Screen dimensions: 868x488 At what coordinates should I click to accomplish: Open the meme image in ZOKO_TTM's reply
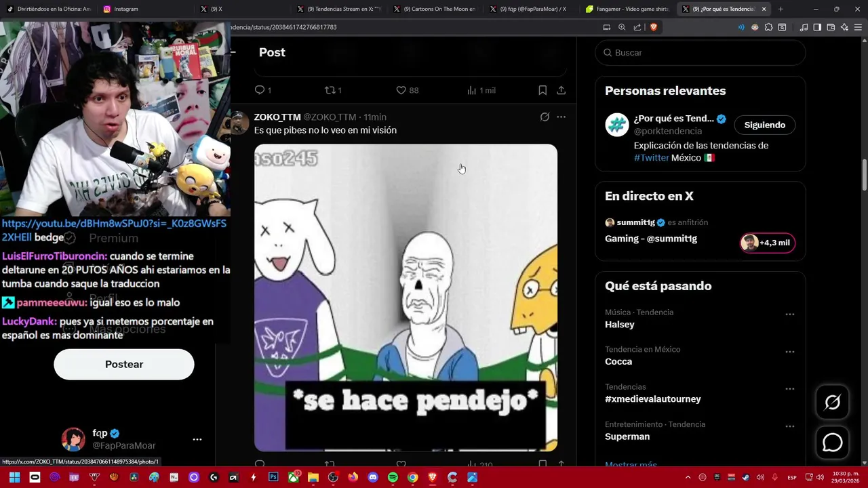[406, 298]
